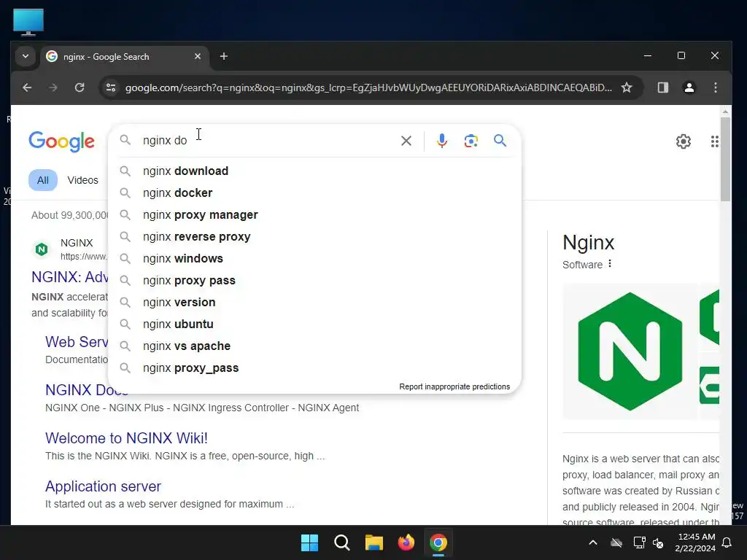View site information icon in address bar

point(111,87)
